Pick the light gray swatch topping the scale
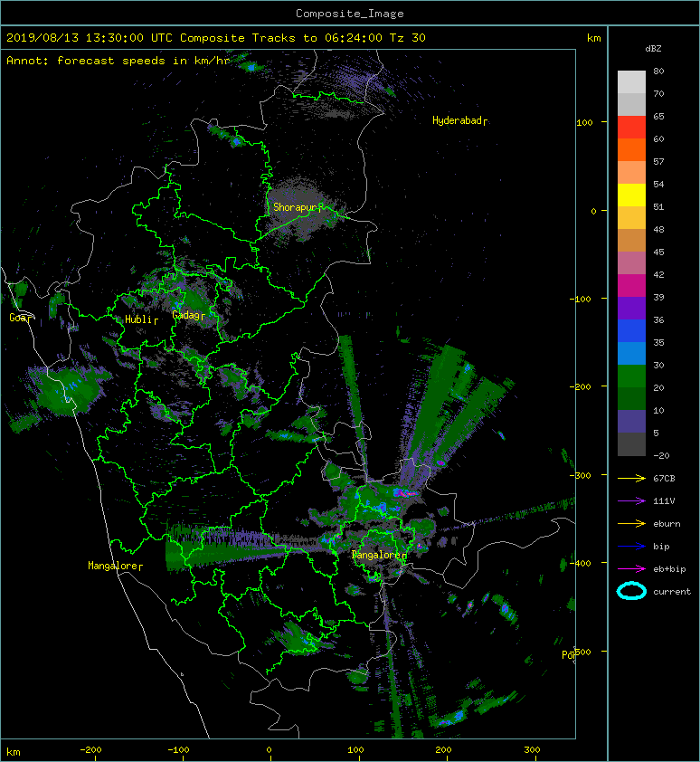This screenshot has height=762, width=700. point(631,82)
